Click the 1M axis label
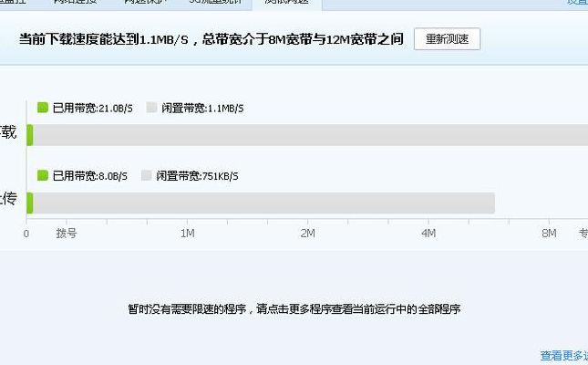Image resolution: width=588 pixels, height=365 pixels. pos(187,234)
